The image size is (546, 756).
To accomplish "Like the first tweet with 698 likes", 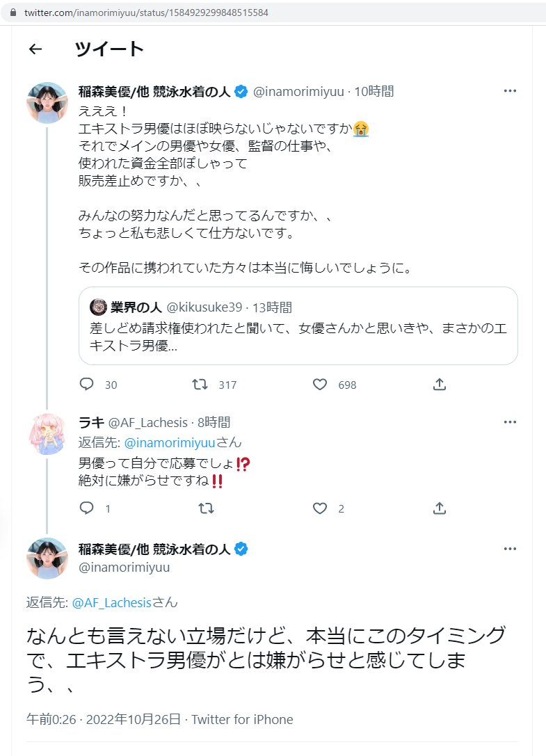I will coord(320,384).
